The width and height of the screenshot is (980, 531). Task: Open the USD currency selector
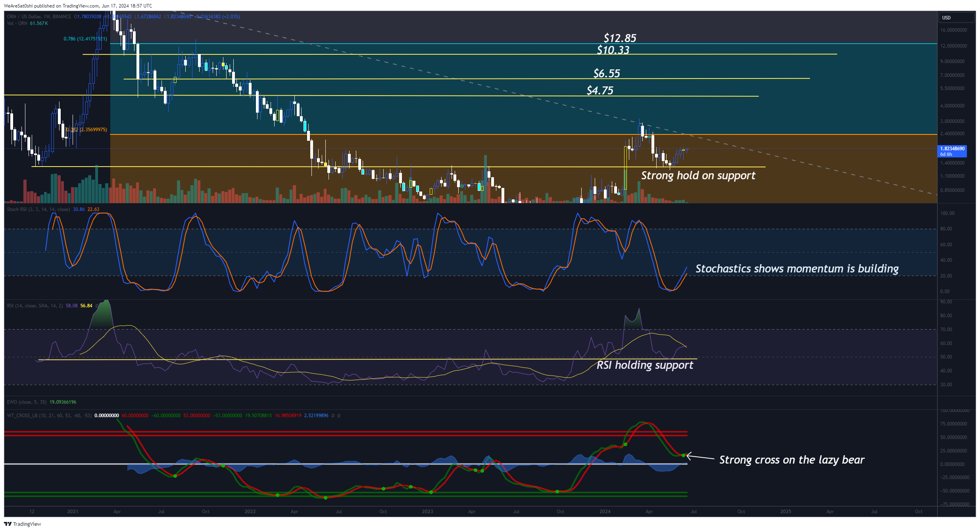pyautogui.click(x=956, y=17)
